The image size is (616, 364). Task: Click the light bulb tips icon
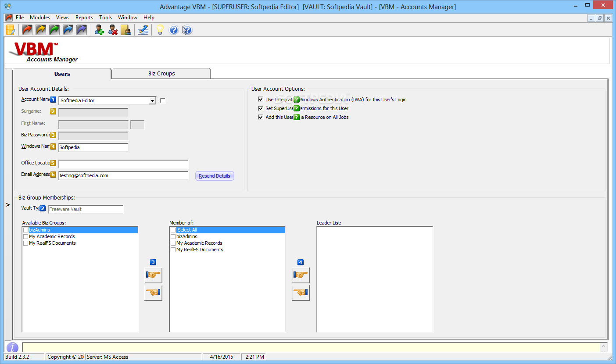click(160, 30)
